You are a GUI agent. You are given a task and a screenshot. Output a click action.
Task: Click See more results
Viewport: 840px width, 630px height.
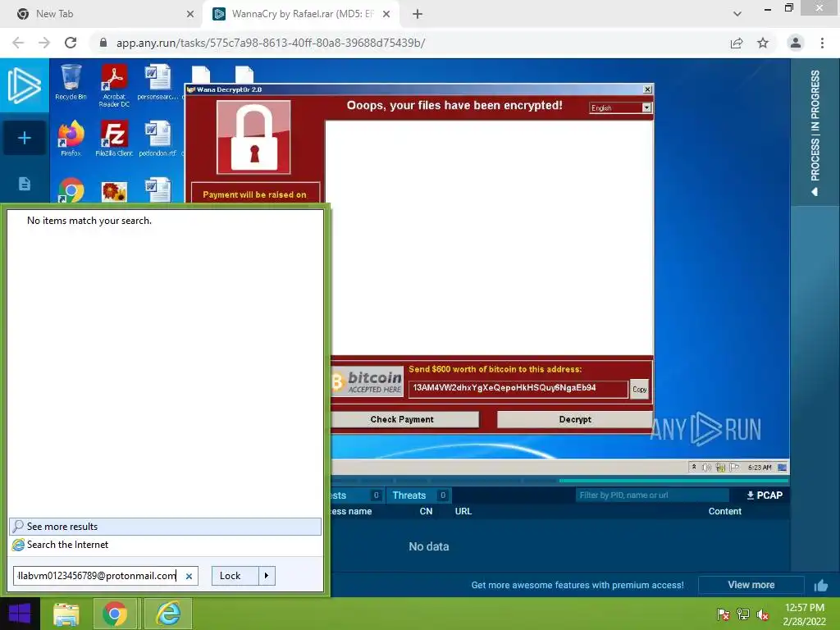(x=165, y=527)
